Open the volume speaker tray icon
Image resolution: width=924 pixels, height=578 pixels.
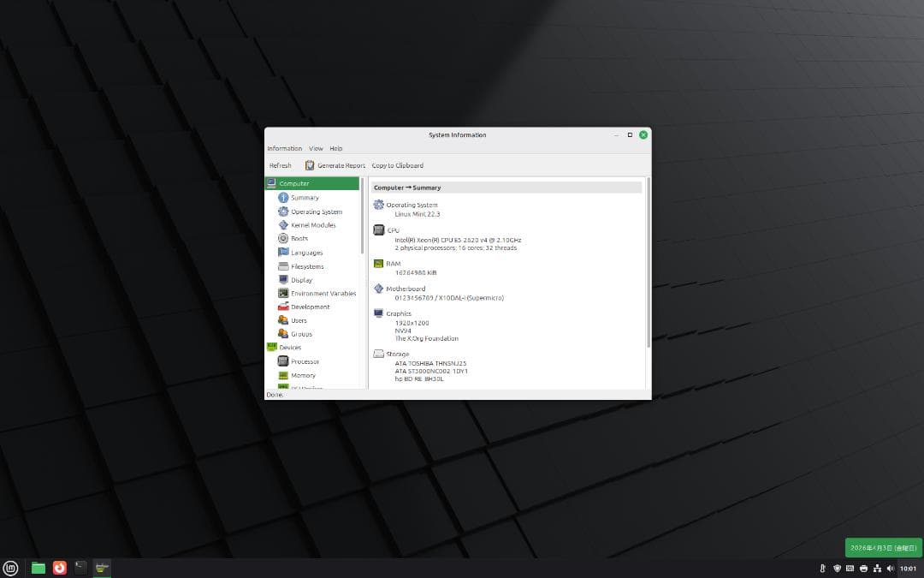(x=891, y=569)
